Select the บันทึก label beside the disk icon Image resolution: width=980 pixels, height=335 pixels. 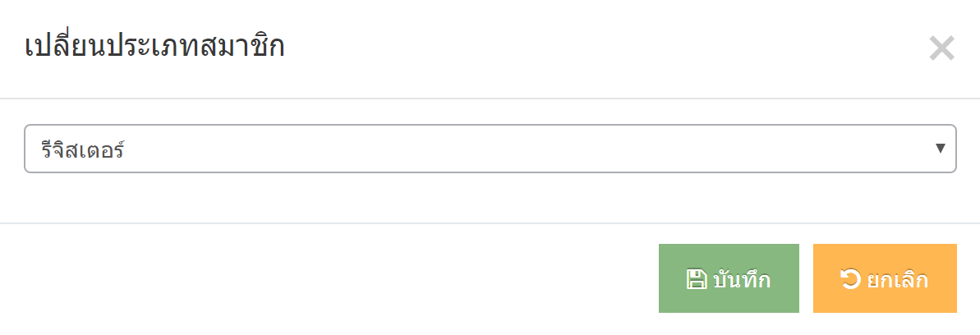tap(741, 279)
